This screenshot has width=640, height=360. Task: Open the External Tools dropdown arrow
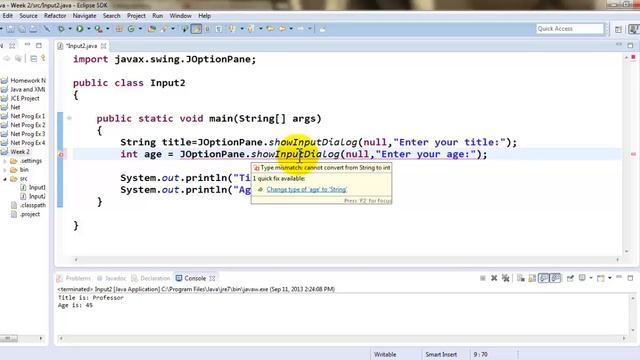click(x=108, y=29)
